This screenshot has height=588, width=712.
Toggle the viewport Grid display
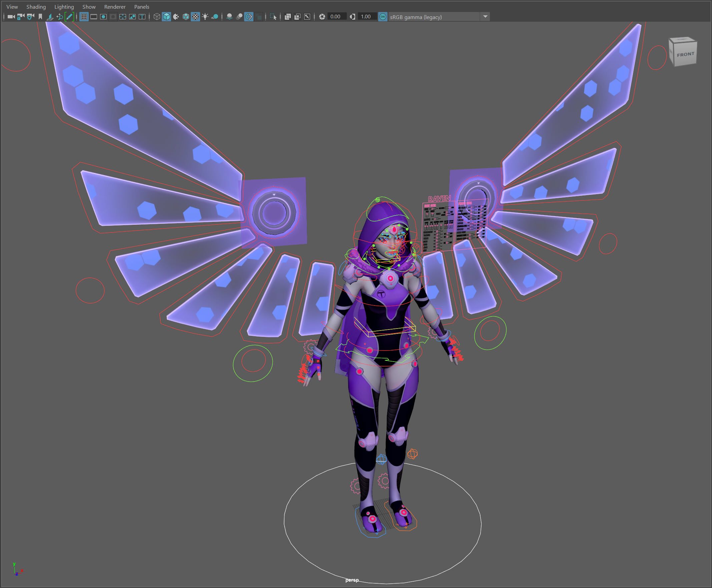pyautogui.click(x=84, y=17)
